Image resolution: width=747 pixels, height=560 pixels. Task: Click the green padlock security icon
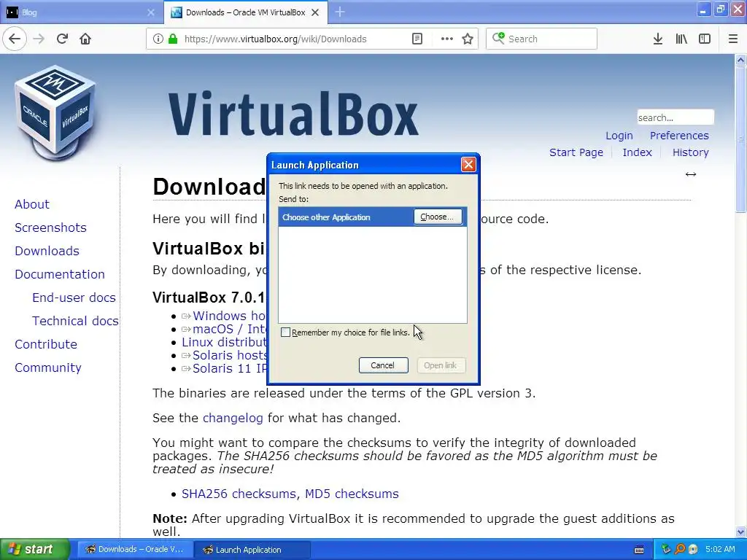coord(172,39)
